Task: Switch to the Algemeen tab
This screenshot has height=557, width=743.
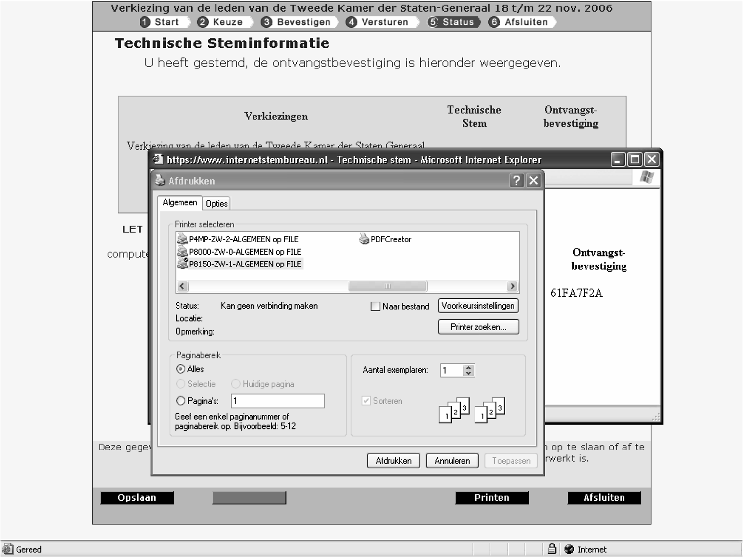Action: coord(180,202)
